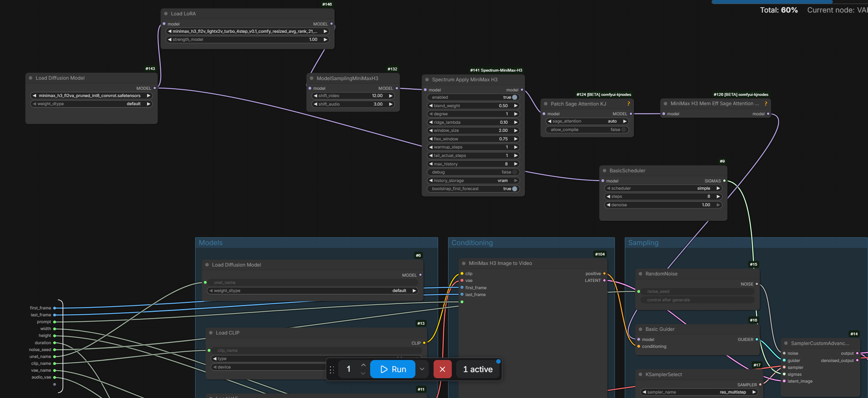
Task: Decrease blend_weight using its left arrow
Action: click(431, 106)
